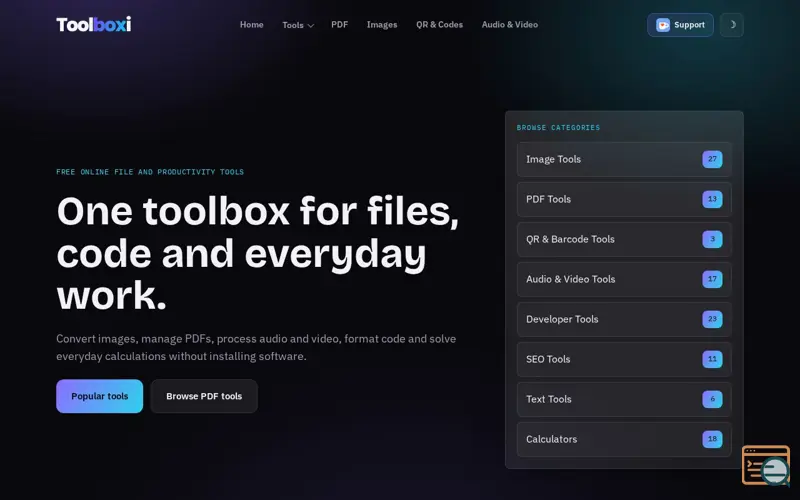Expand the Tools dropdown menu
Screen dimensions: 800x500
point(298,25)
